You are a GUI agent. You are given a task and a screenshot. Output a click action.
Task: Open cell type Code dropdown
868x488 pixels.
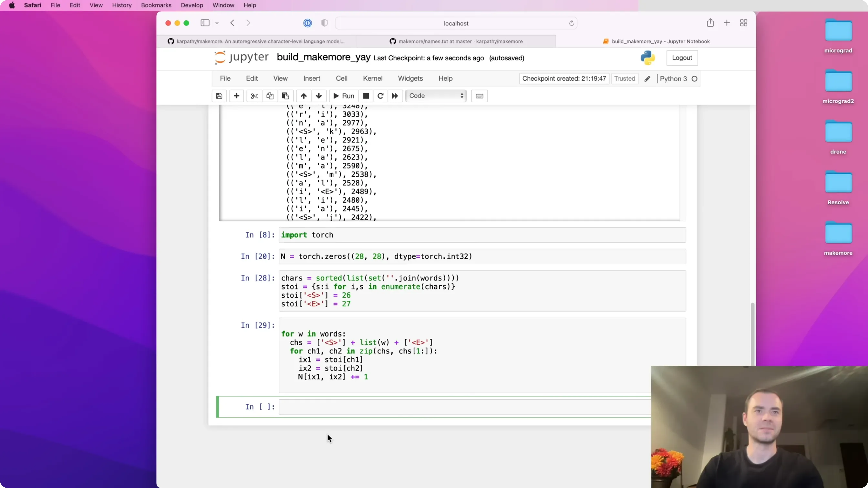click(436, 96)
